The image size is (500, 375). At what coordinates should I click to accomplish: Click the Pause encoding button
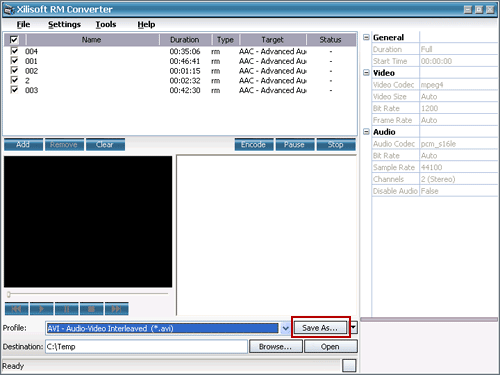point(295,145)
